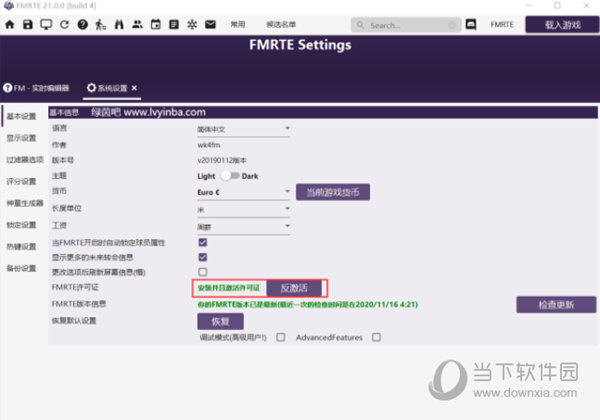Switch to FM - 实时编辑器 tab
The image size is (600, 420).
click(x=36, y=88)
